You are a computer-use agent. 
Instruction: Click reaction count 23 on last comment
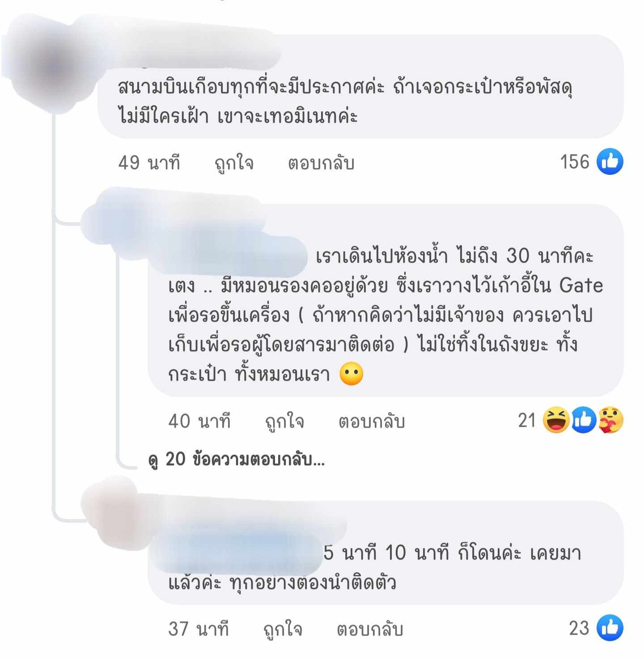coord(580,628)
